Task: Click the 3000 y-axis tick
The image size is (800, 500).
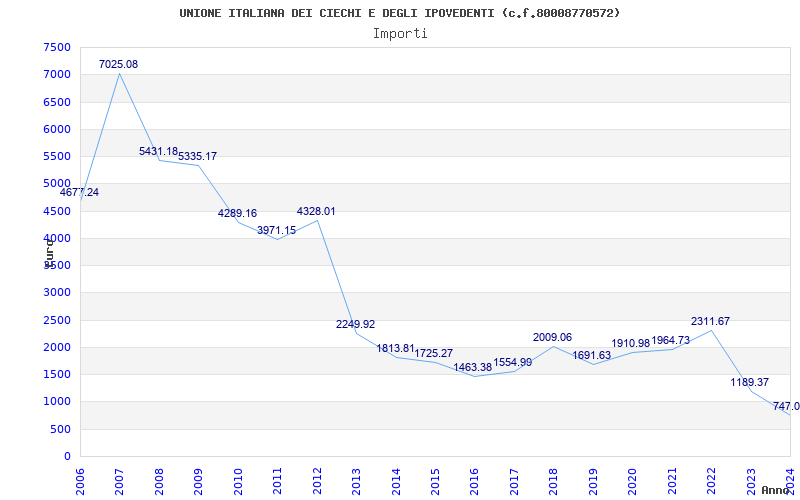Action: 57,293
